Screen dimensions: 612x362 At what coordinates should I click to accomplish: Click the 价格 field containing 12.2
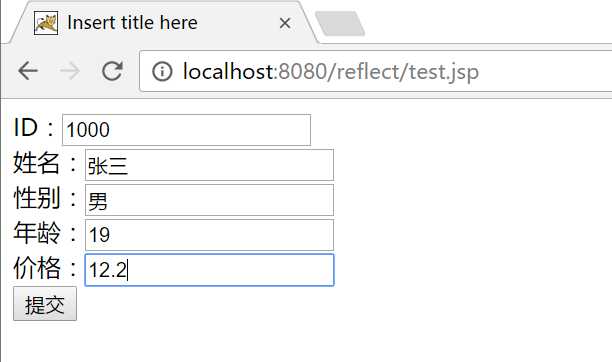[210, 270]
